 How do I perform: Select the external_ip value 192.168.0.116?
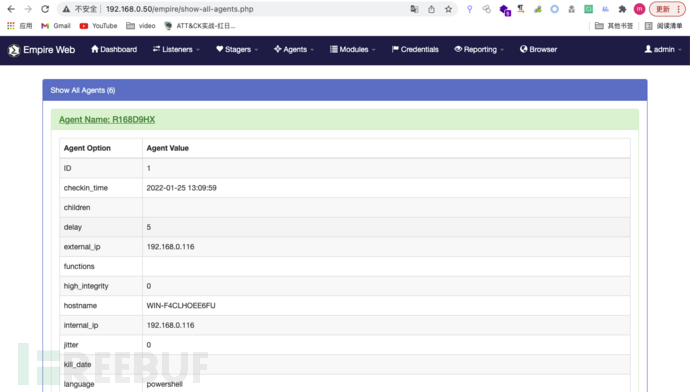click(170, 247)
